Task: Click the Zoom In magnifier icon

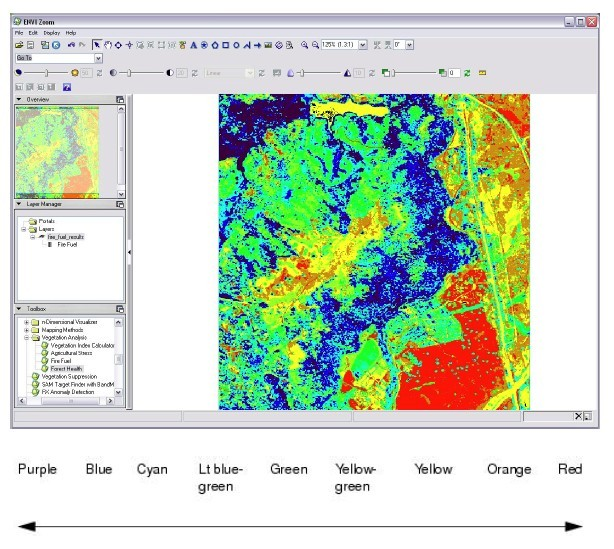Action: pos(304,45)
